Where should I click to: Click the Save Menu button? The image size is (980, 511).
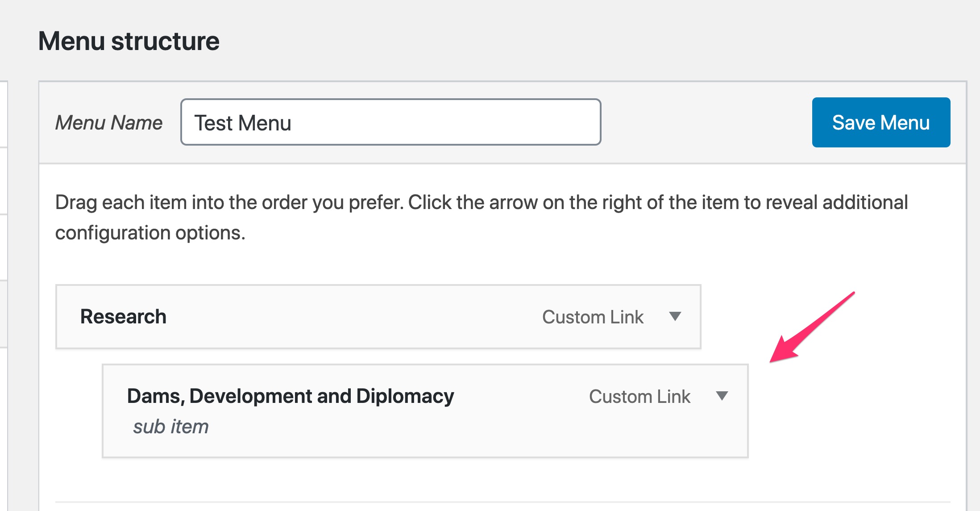881,122
